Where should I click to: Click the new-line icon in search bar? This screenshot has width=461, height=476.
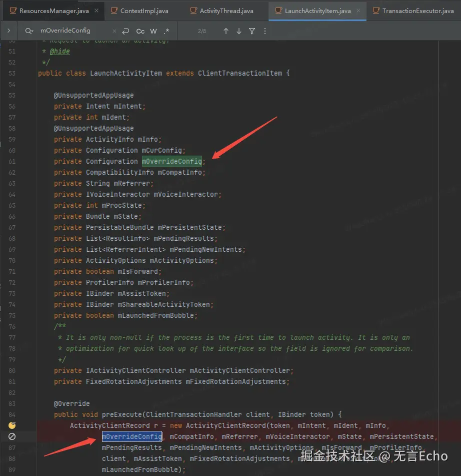point(126,31)
